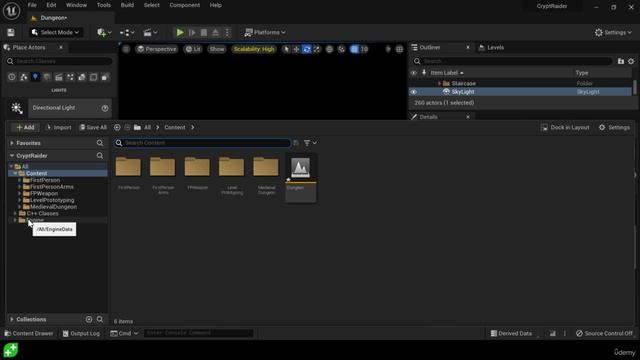Save the current level with the floppy icon
The image size is (640, 360).
(x=11, y=33)
